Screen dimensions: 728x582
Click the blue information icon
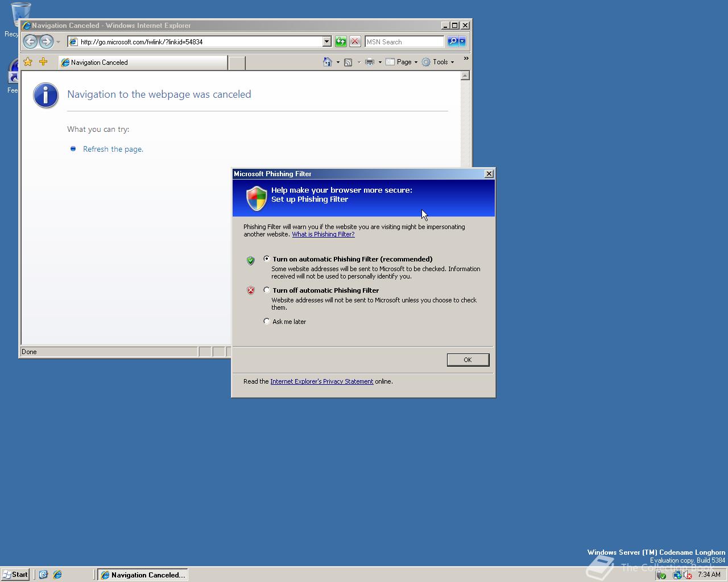(46, 95)
